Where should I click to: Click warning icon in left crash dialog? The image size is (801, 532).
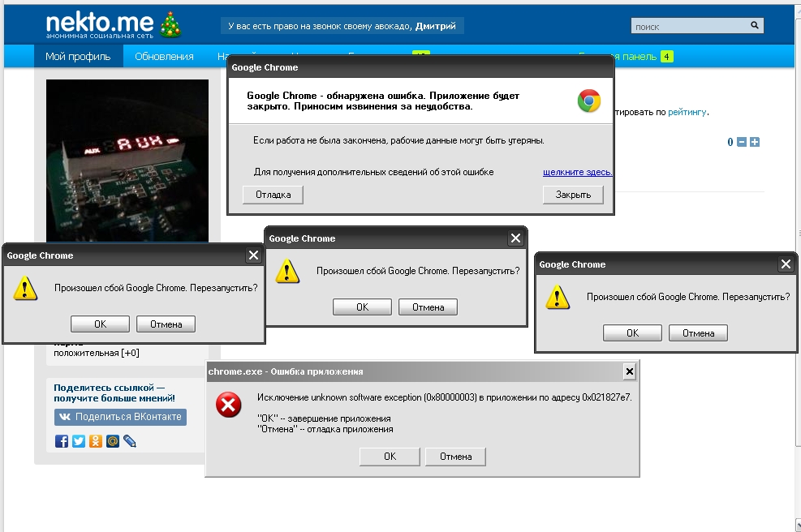(25, 289)
